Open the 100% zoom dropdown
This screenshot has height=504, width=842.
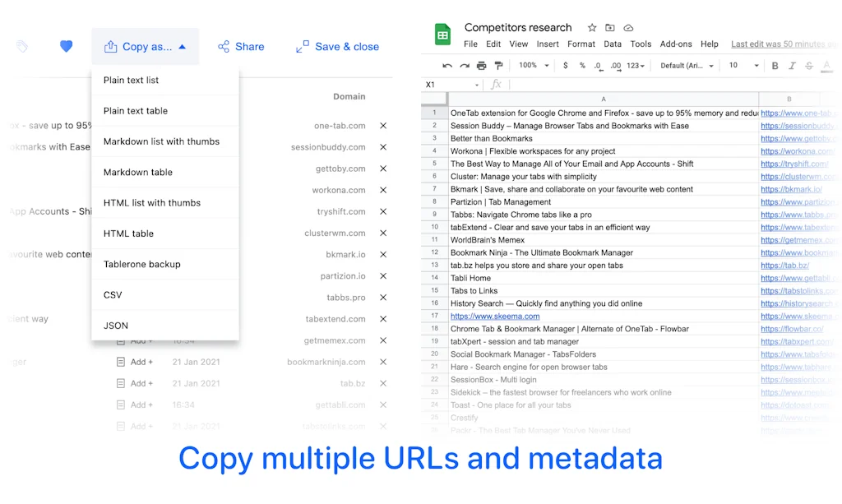[x=532, y=66]
